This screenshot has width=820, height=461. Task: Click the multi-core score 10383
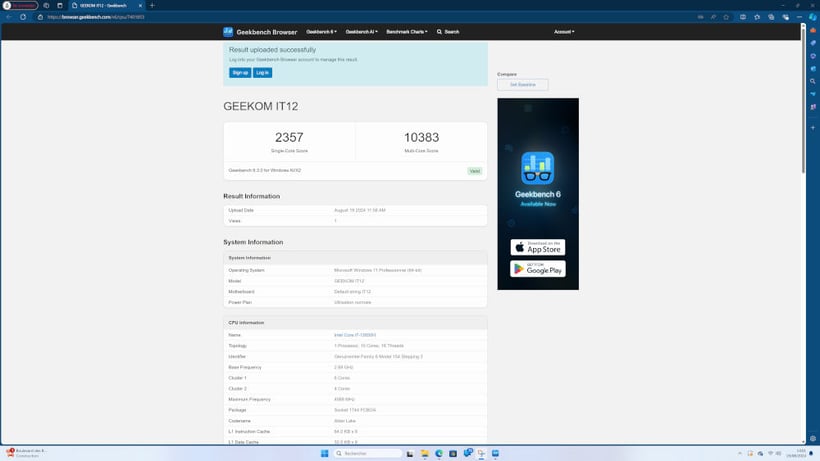tap(422, 137)
